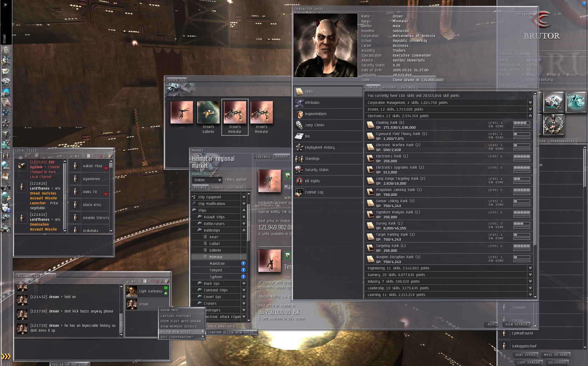The image size is (588, 366).
Task: Click the Move HQ Here button
Action: [556, 355]
